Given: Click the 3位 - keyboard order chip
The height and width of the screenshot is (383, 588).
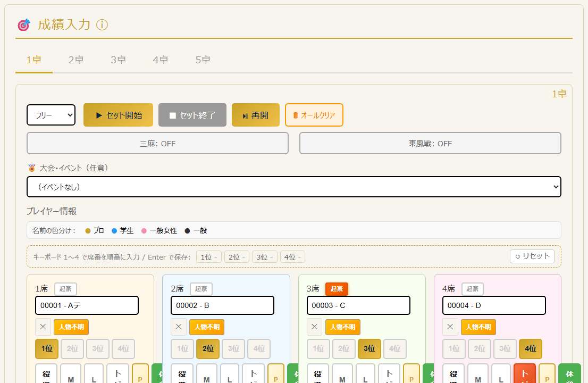Looking at the screenshot, I should pos(265,257).
